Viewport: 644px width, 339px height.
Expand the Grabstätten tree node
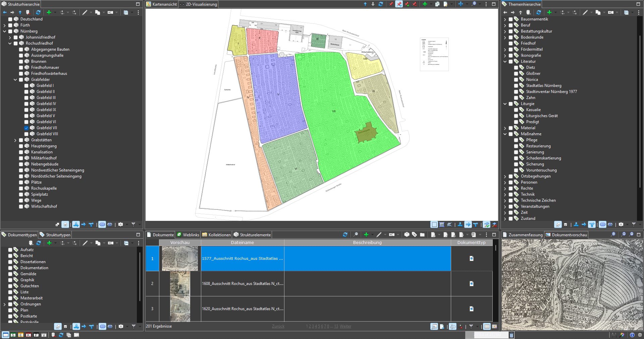tap(15, 140)
